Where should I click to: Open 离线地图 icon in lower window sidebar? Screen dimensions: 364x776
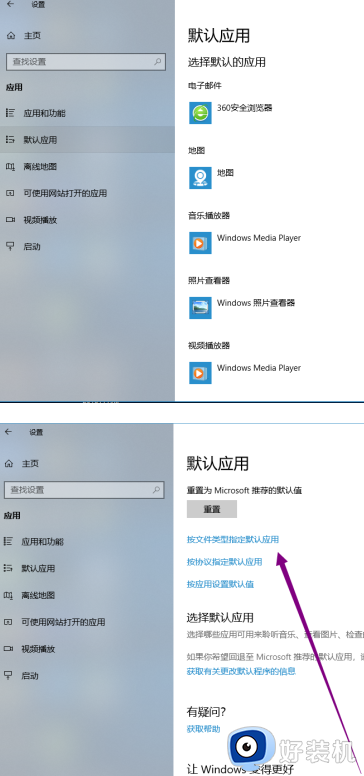pos(9,595)
